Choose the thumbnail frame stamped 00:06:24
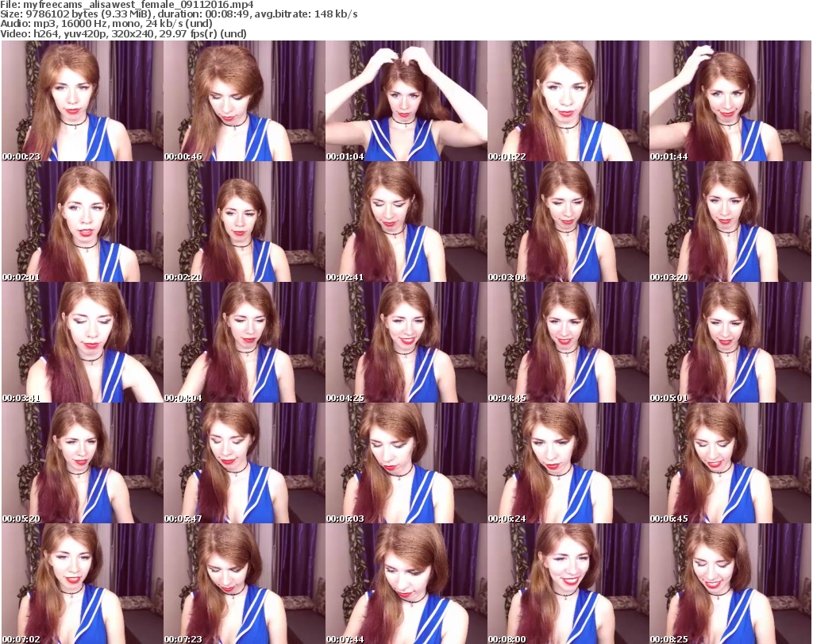The image size is (813, 644). (x=568, y=463)
